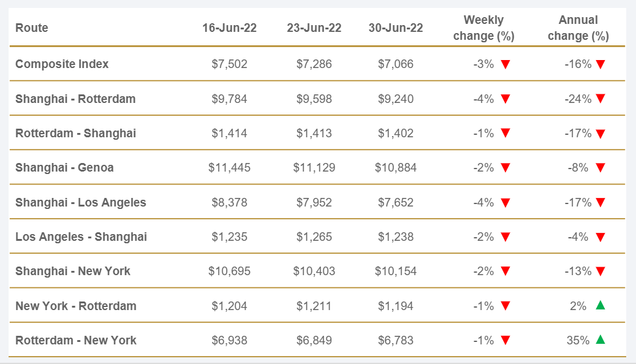Viewport: 636px width, 364px height.
Task: Click red arrow in Rotterdam - New York weekly change
Action: click(505, 340)
